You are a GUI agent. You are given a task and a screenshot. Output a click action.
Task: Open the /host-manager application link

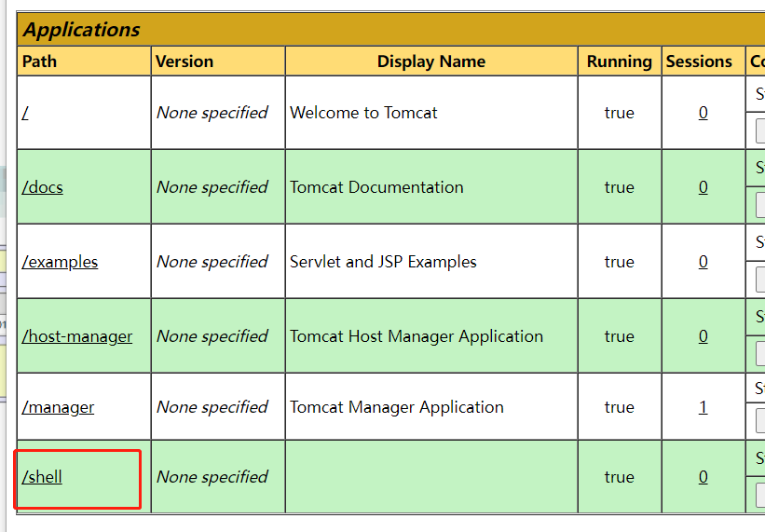77,336
